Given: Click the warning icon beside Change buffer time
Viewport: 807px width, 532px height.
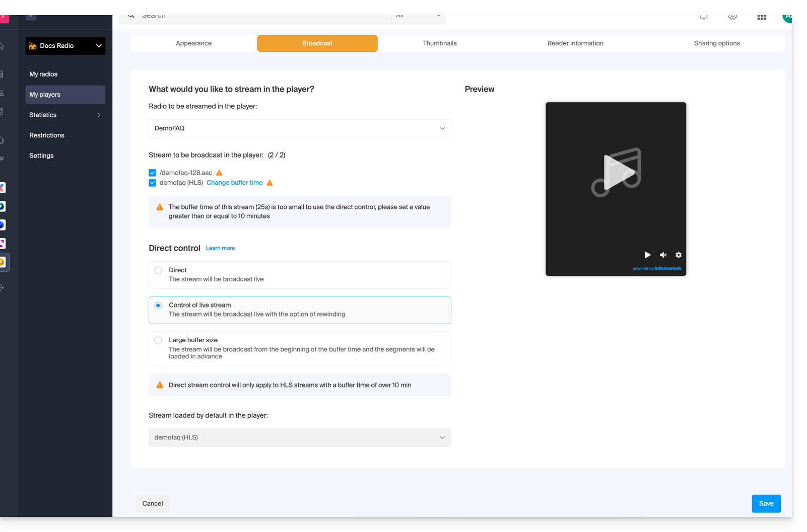Looking at the screenshot, I should pos(270,183).
